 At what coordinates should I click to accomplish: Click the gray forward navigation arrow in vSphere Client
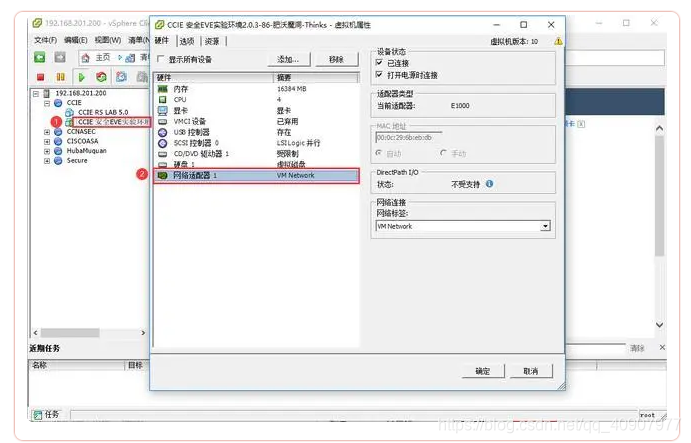pyautogui.click(x=60, y=57)
